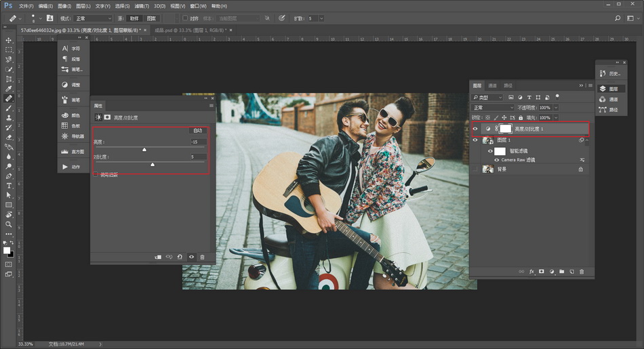Open the 模式 mode dropdown in options bar
The width and height of the screenshot is (644, 349).
(93, 18)
